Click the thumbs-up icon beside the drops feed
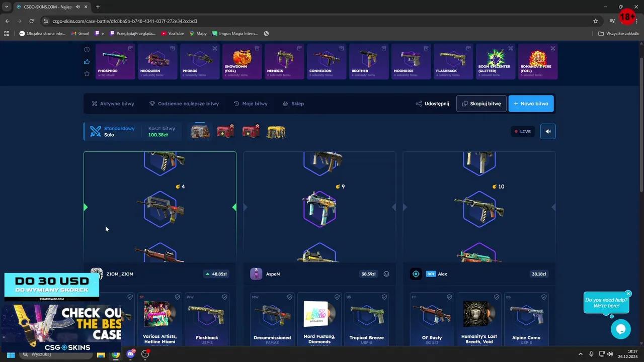The width and height of the screenshot is (644, 362). tap(87, 62)
